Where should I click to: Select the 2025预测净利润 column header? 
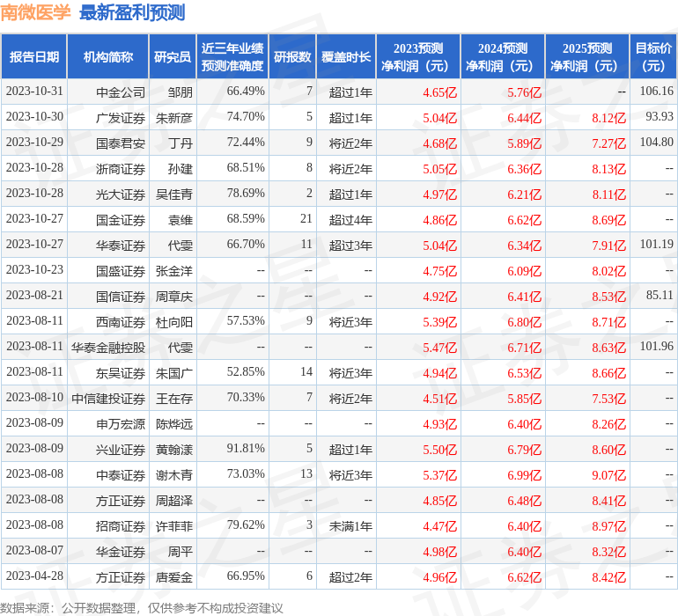pyautogui.click(x=587, y=56)
